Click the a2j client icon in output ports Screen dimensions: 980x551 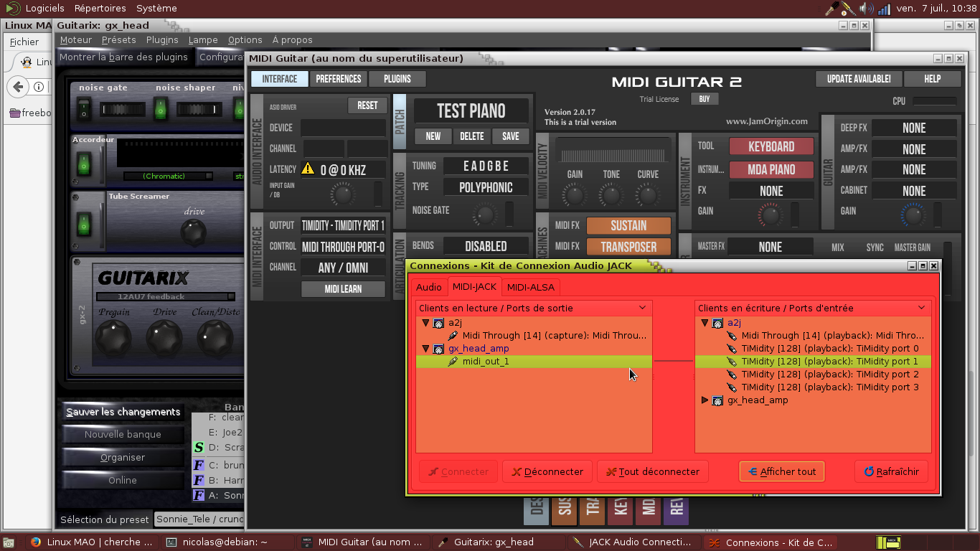pos(439,323)
